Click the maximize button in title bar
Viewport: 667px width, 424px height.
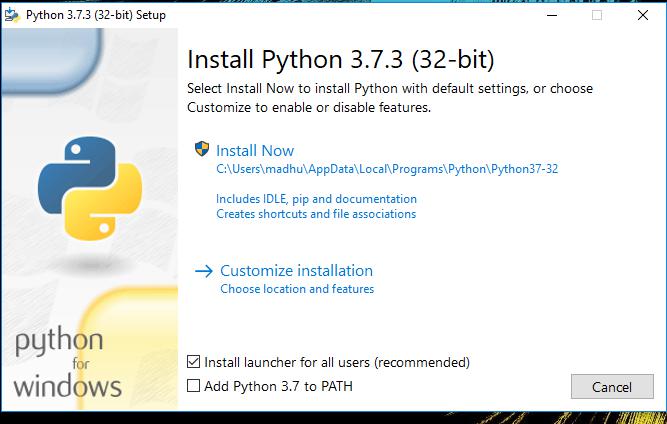597,16
